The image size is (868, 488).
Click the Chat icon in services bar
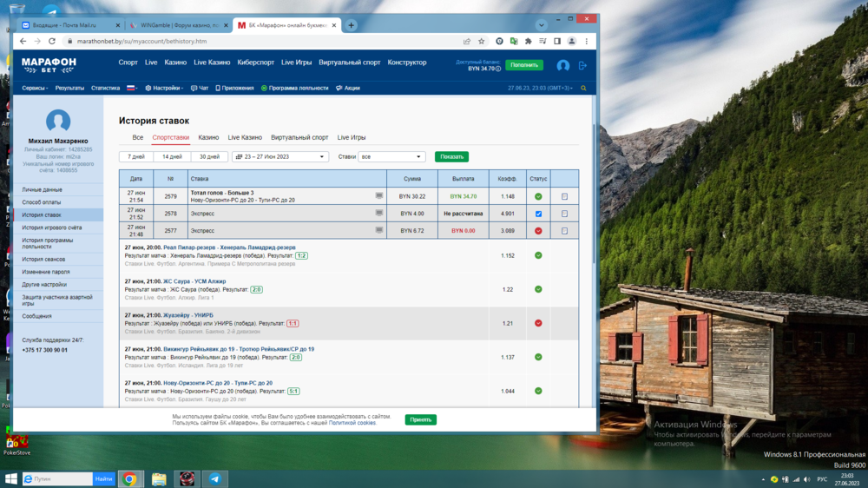click(200, 89)
